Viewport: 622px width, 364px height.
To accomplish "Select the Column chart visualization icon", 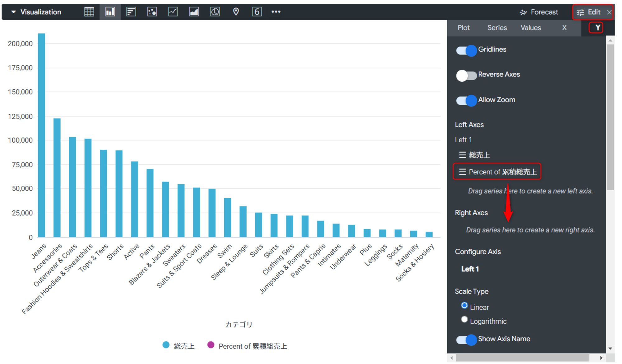I will click(110, 12).
